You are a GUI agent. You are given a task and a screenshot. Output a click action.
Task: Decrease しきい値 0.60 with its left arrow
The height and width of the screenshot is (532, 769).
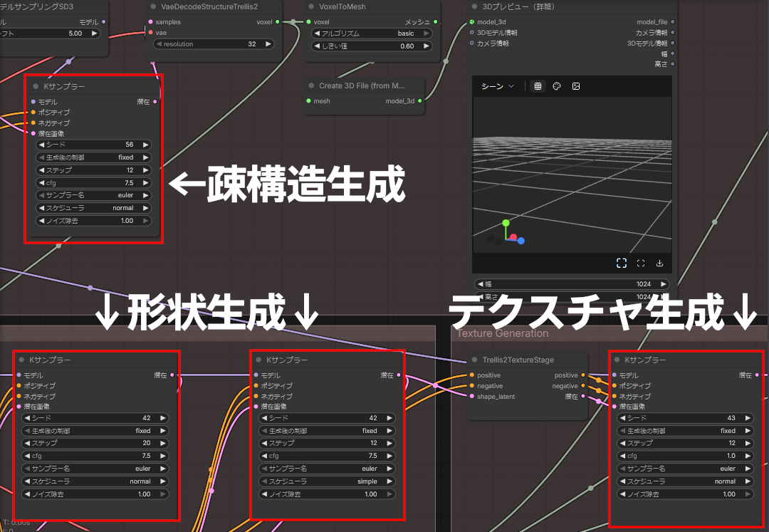[317, 46]
